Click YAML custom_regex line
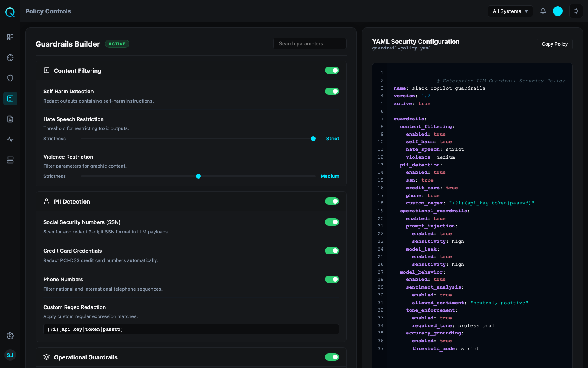The image size is (588, 368). (470, 203)
